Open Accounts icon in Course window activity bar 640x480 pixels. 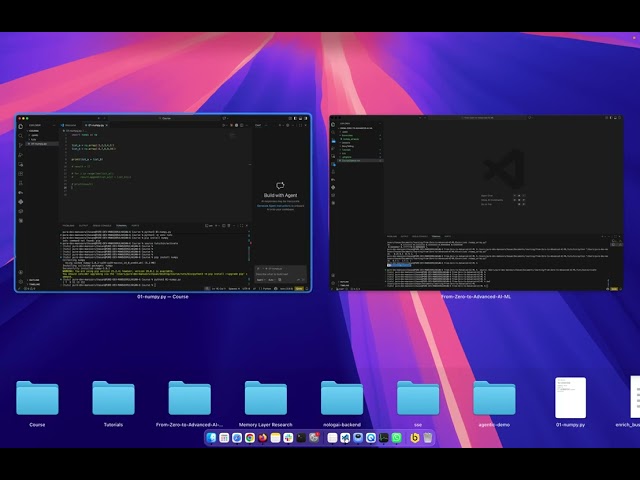pos(21,272)
